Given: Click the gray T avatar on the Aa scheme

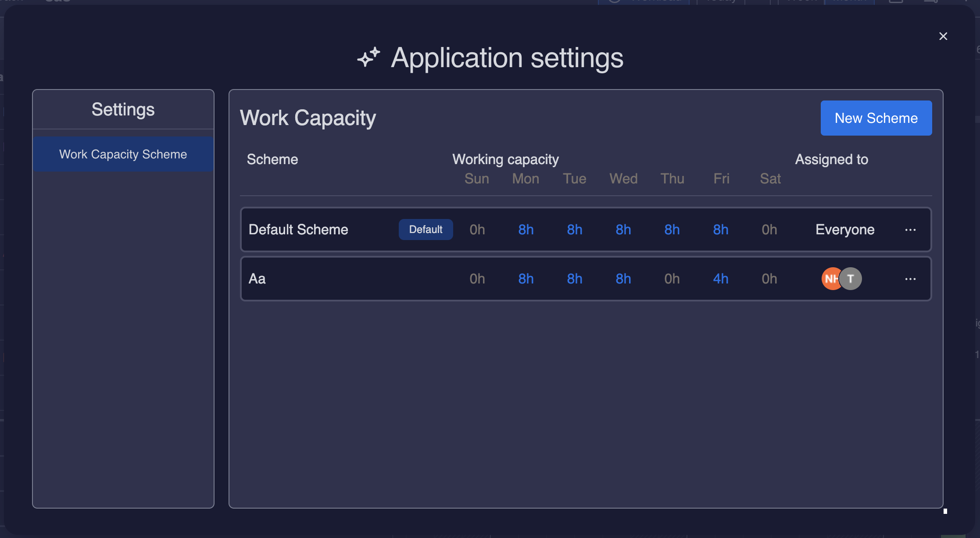Looking at the screenshot, I should coord(850,279).
